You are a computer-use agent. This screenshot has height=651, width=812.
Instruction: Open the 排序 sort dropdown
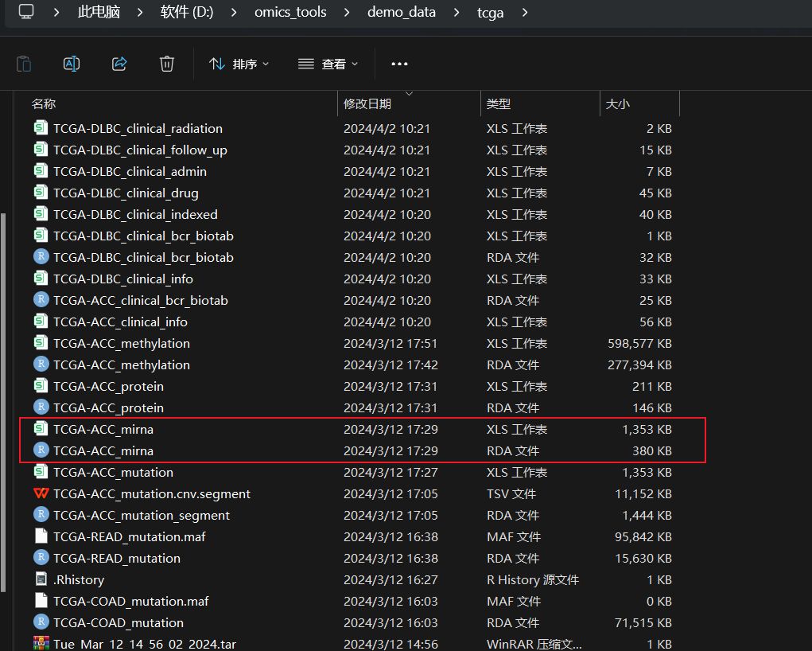(x=239, y=64)
